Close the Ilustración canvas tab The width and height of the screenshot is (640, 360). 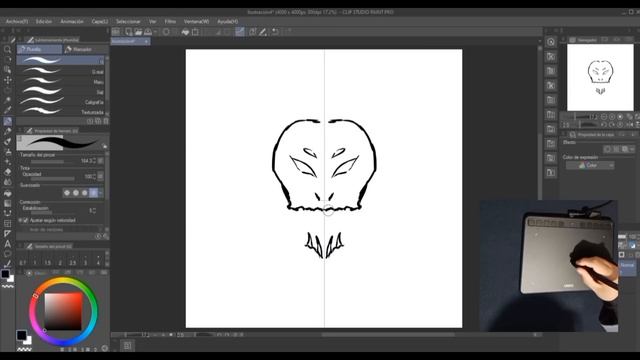coord(146,41)
